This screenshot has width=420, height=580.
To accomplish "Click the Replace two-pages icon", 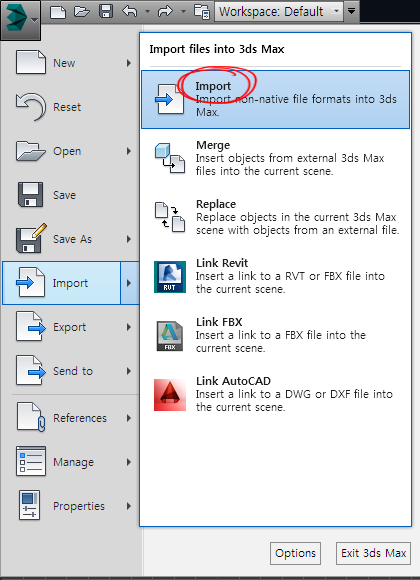I will coord(170,217).
